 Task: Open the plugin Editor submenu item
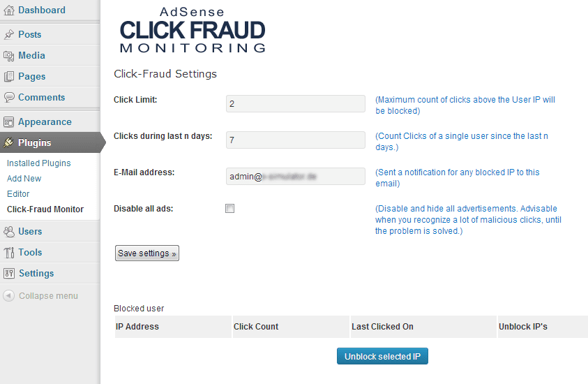pyautogui.click(x=18, y=194)
